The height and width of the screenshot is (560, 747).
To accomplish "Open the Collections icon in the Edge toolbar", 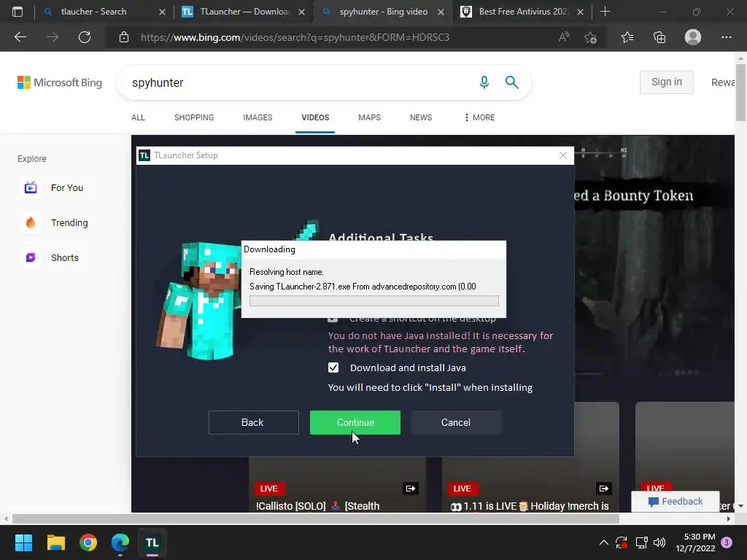I will coord(659,37).
